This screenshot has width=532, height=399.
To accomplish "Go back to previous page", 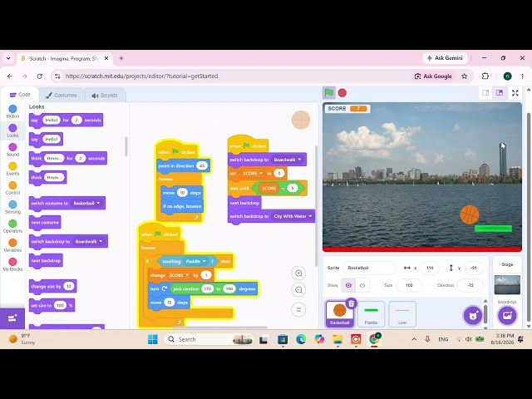I will point(10,76).
